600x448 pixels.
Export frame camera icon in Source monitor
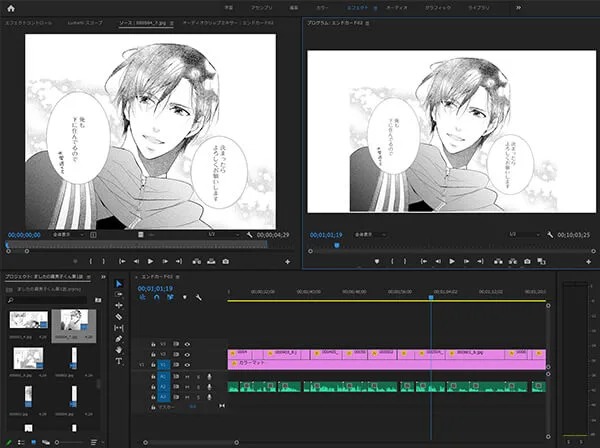(x=225, y=261)
